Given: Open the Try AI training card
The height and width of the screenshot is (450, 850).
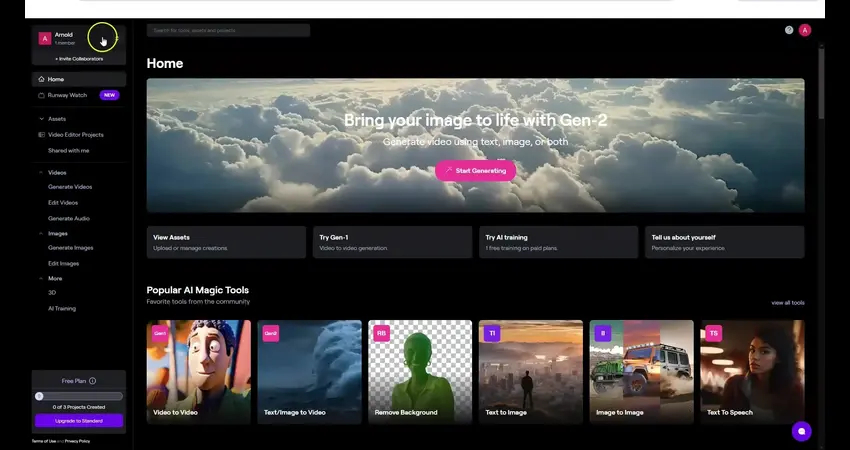Looking at the screenshot, I should [x=558, y=242].
